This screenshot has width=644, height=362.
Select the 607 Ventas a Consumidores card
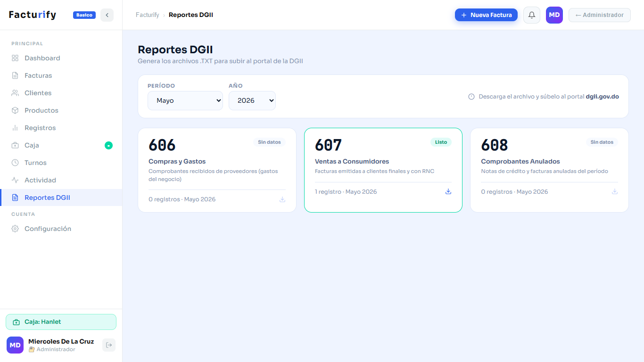[383, 170]
